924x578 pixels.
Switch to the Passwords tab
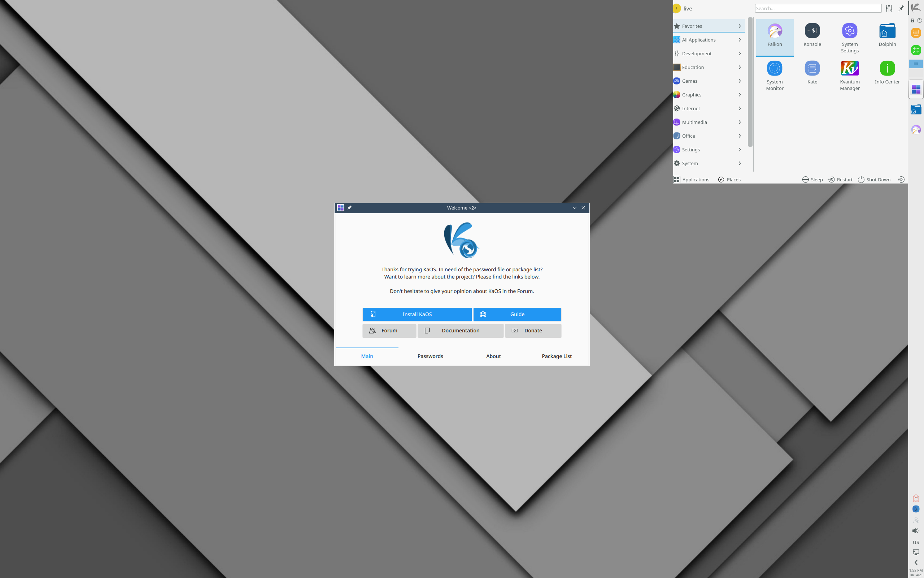pos(430,356)
